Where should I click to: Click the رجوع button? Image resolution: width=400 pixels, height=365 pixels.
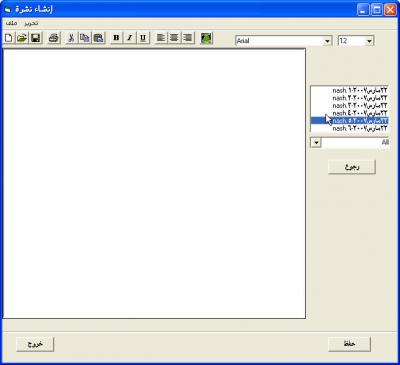352,167
